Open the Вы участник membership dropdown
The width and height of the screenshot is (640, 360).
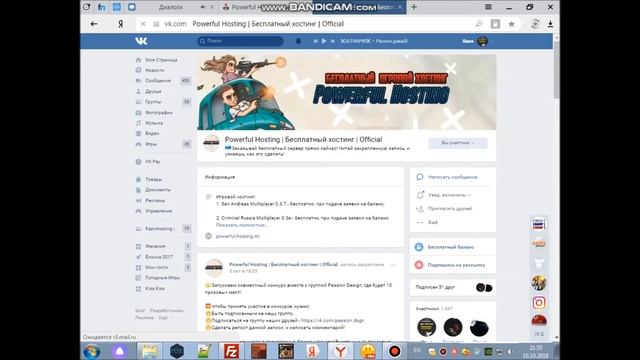[458, 143]
